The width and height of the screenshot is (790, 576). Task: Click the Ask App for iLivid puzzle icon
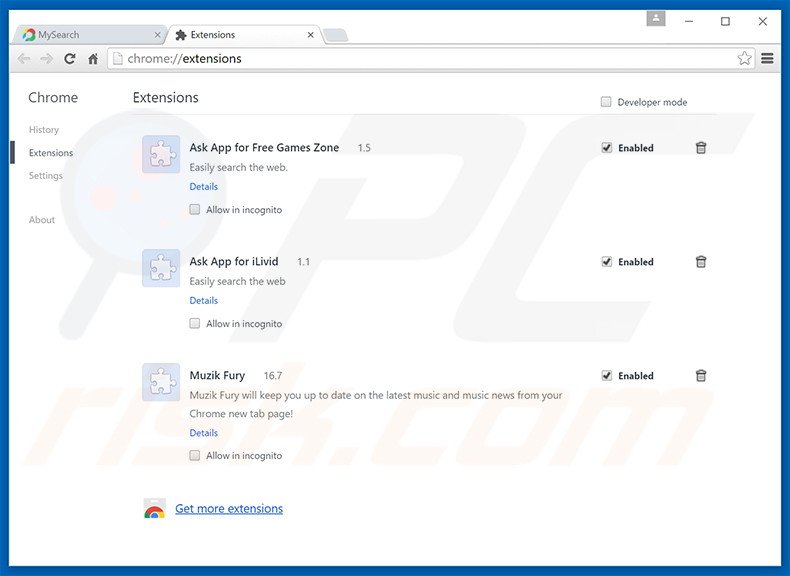pos(161,268)
